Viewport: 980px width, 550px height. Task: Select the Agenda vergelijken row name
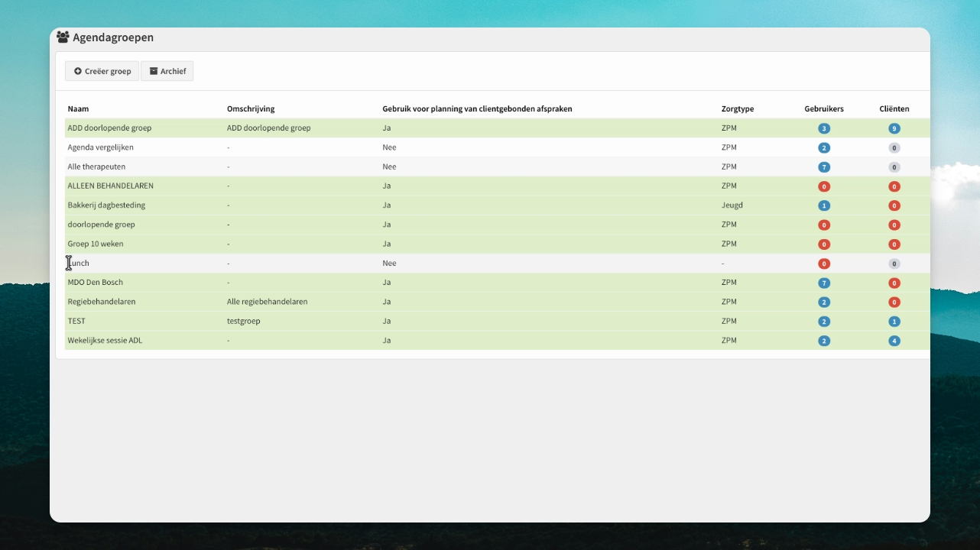[x=100, y=147]
